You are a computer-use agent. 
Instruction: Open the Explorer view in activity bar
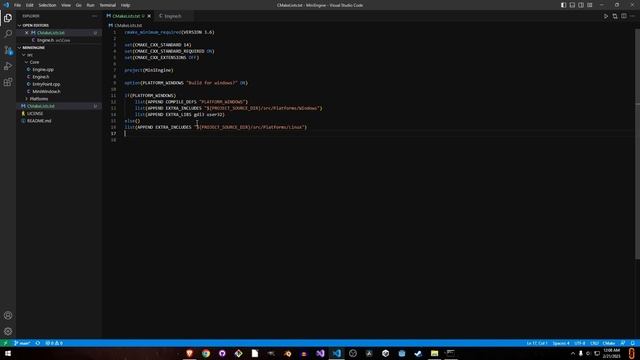click(x=8, y=18)
